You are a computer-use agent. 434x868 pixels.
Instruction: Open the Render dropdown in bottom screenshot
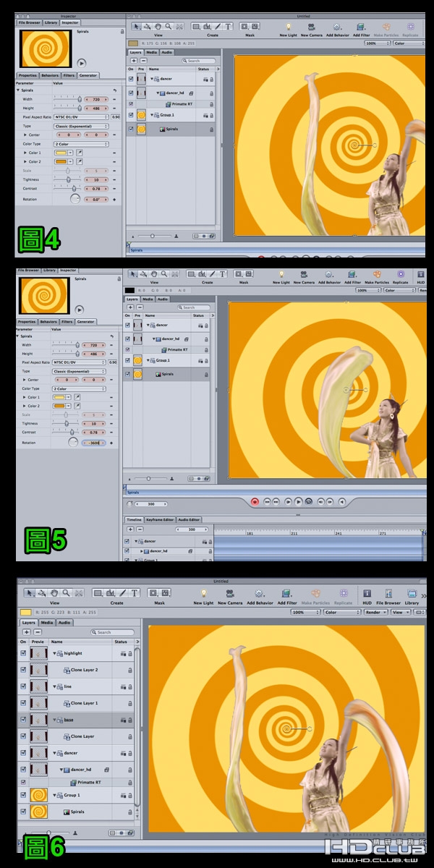tap(376, 612)
